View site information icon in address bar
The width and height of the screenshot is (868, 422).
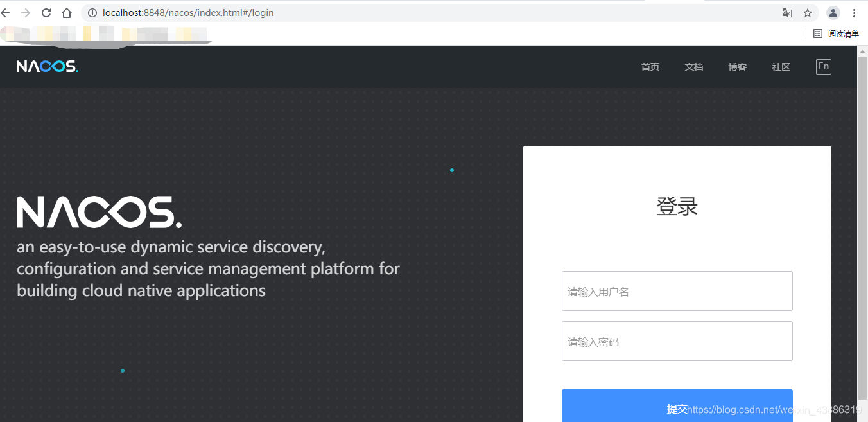click(x=92, y=13)
